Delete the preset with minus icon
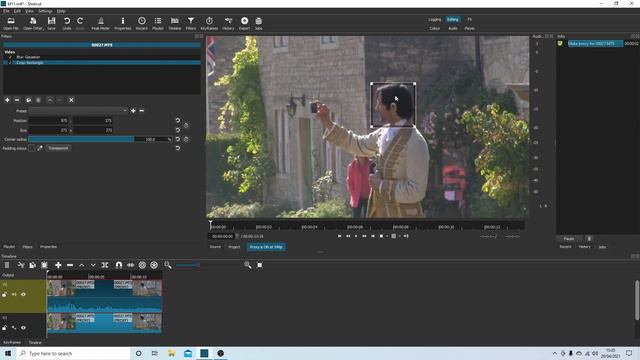This screenshot has width=640, height=360. click(142, 111)
